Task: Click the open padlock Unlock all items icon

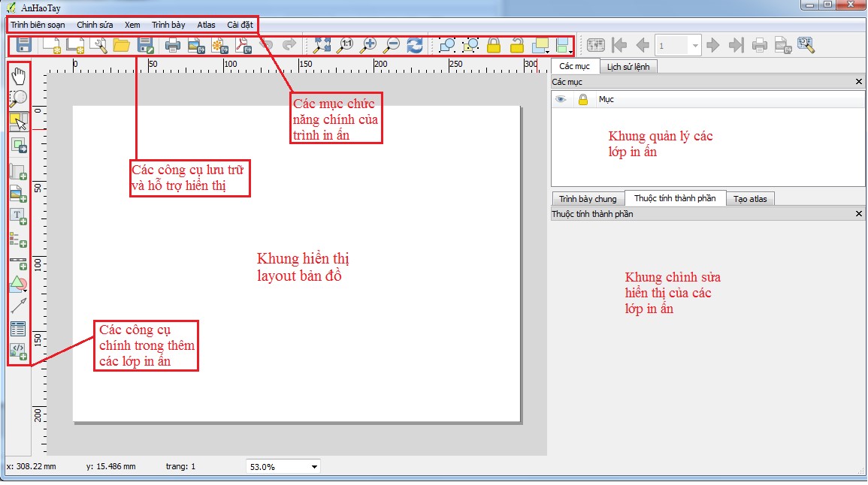Action: click(x=516, y=45)
